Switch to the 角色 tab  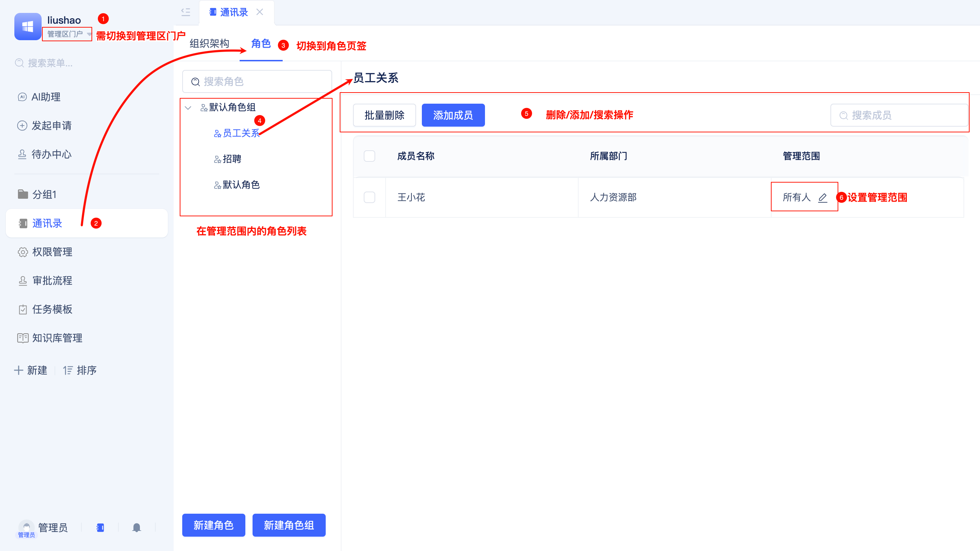(x=261, y=43)
